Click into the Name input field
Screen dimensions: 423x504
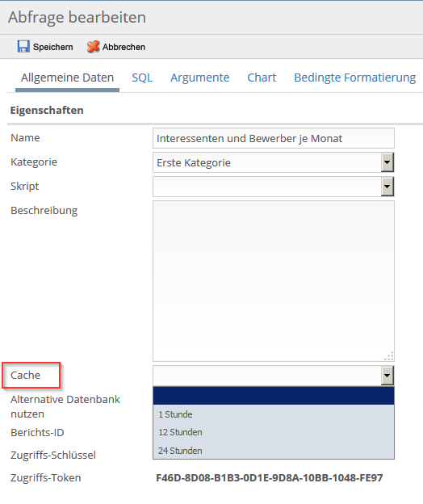pos(274,138)
